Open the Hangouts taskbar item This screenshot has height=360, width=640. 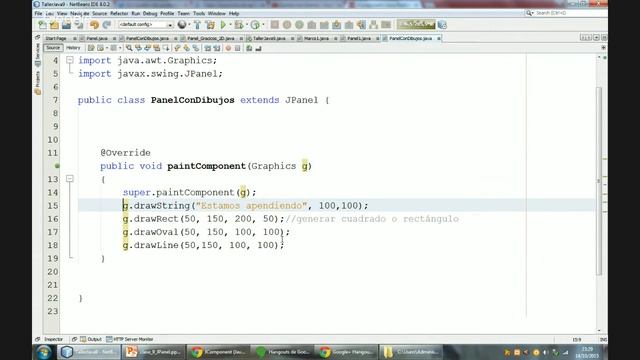284,352
